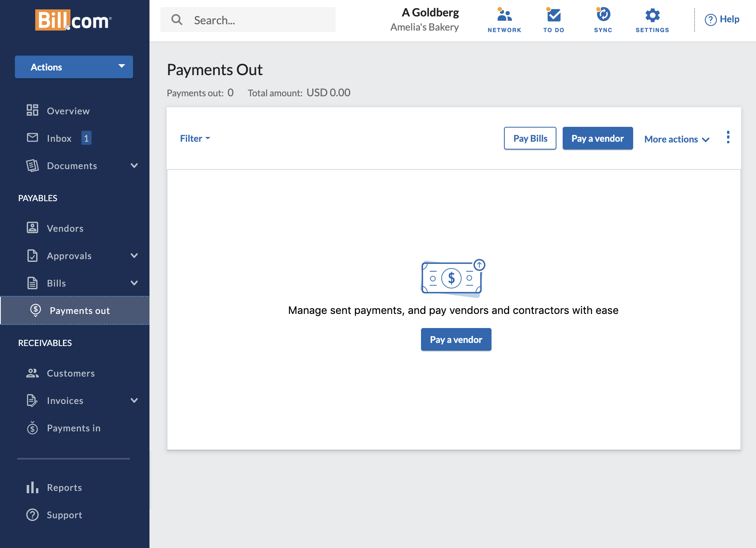Screen dimensions: 756x548
Task: Click the money bill illustration
Action: point(453,278)
